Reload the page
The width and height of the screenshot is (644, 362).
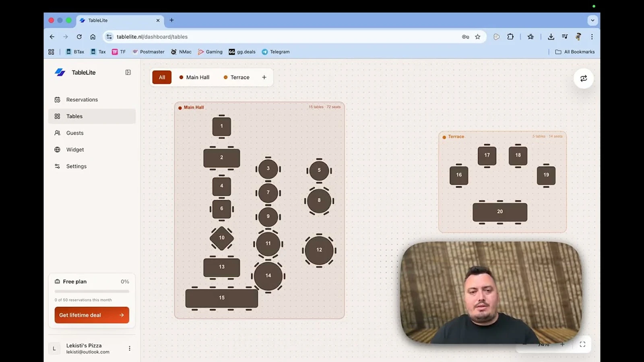tap(79, 37)
